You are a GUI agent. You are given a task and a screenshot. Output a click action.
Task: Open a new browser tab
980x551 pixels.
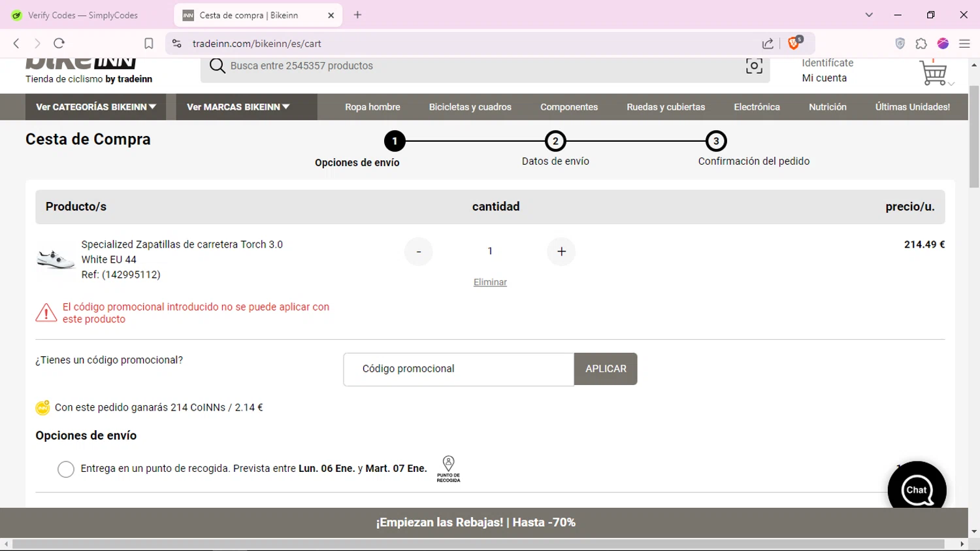[x=357, y=15]
